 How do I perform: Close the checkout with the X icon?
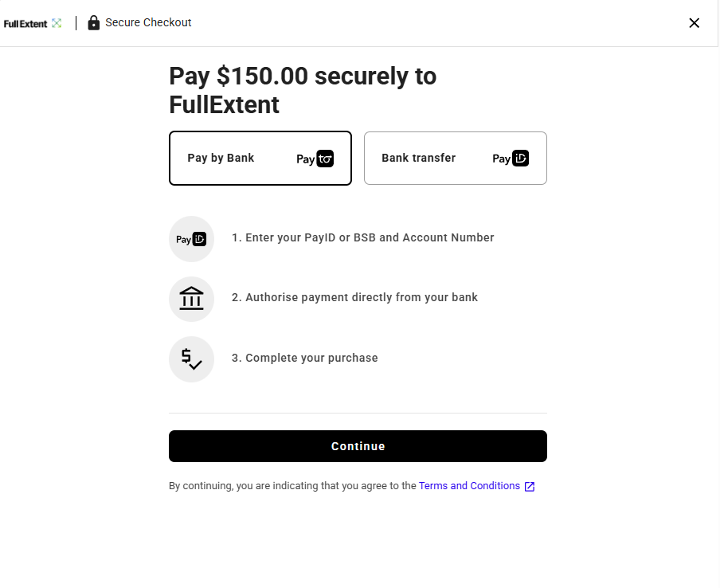[694, 23]
